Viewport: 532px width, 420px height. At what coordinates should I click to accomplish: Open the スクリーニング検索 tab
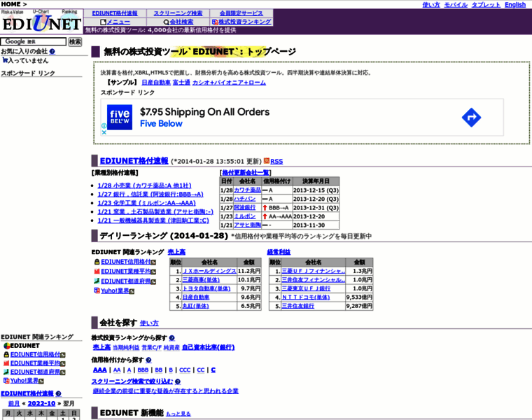tap(178, 13)
